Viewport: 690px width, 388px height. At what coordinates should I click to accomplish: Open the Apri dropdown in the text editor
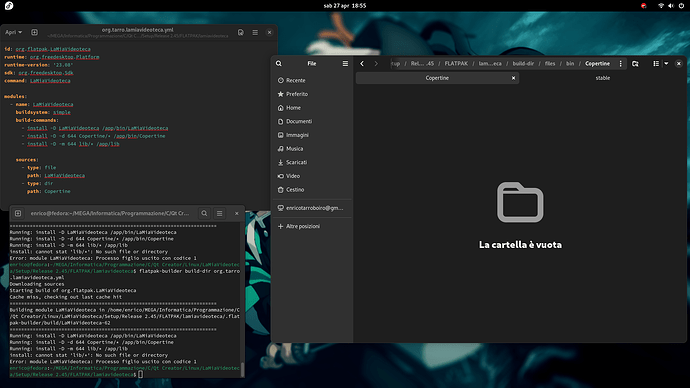click(14, 32)
